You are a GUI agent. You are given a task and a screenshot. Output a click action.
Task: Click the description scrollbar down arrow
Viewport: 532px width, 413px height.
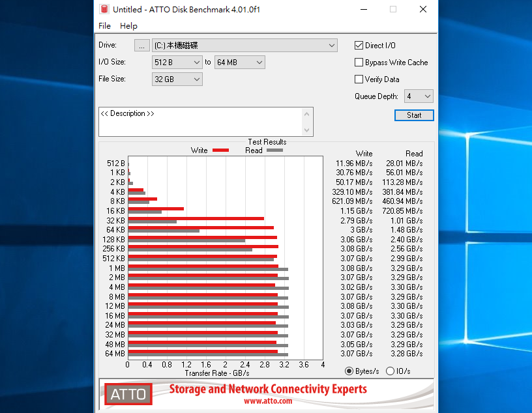(x=306, y=130)
